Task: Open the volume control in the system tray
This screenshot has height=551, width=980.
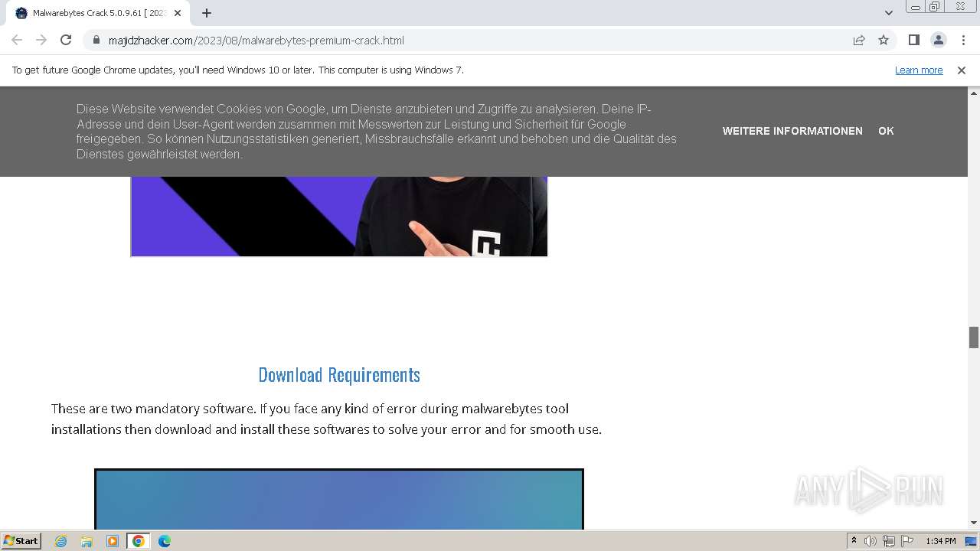Action: click(x=871, y=541)
